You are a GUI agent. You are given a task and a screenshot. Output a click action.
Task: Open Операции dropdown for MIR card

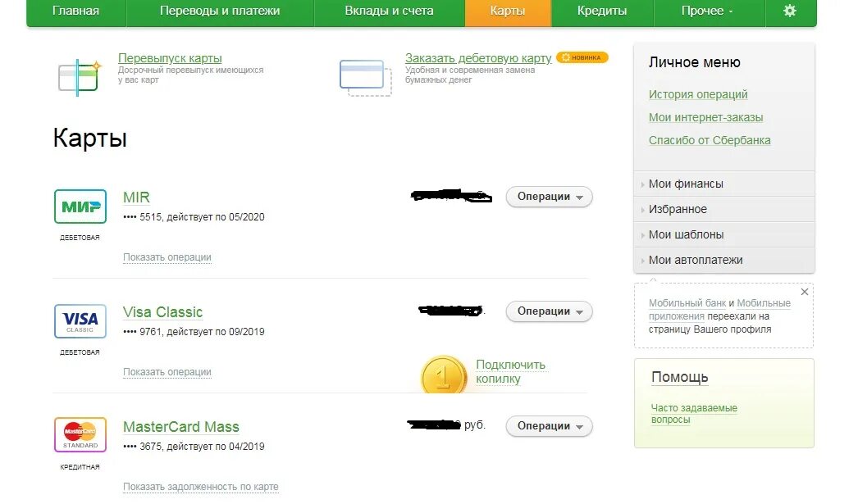[x=550, y=197]
